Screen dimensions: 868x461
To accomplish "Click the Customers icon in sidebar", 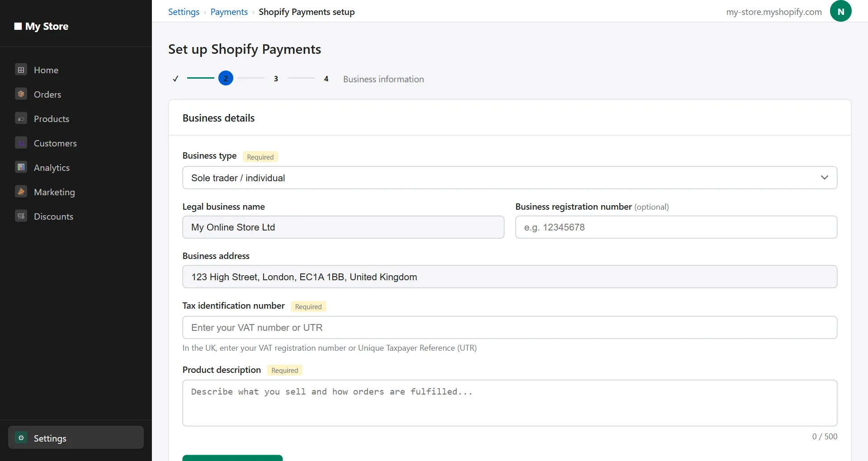I will (x=21, y=143).
